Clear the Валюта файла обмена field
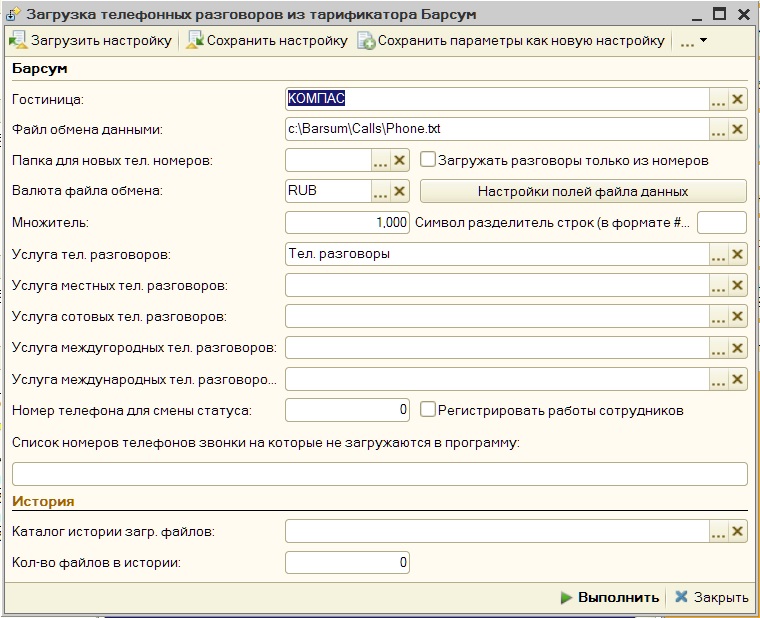Viewport: 760px width, 618px height. [399, 191]
